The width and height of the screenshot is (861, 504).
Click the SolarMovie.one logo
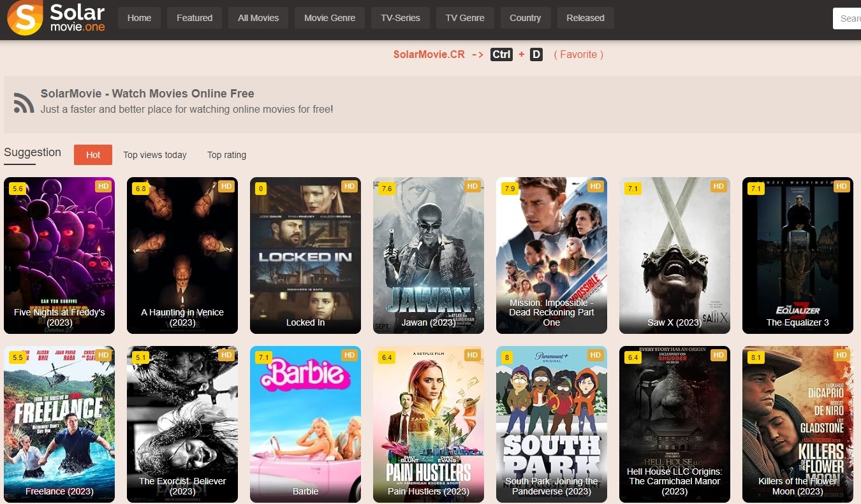pos(56,18)
